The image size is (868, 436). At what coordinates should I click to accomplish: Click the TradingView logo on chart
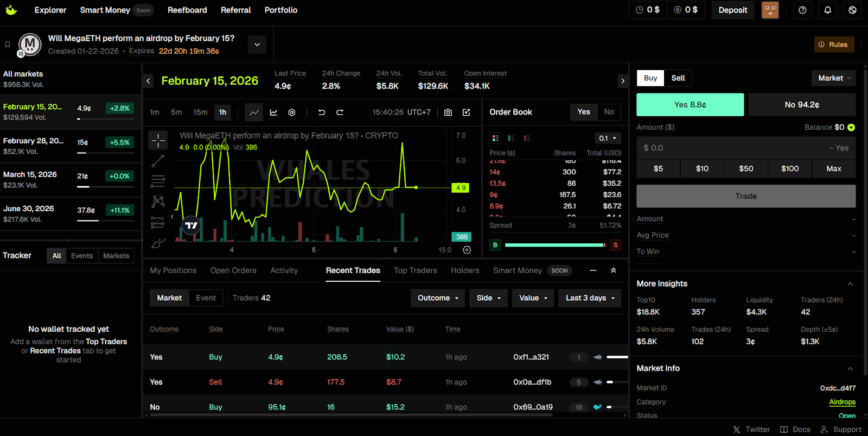(192, 225)
